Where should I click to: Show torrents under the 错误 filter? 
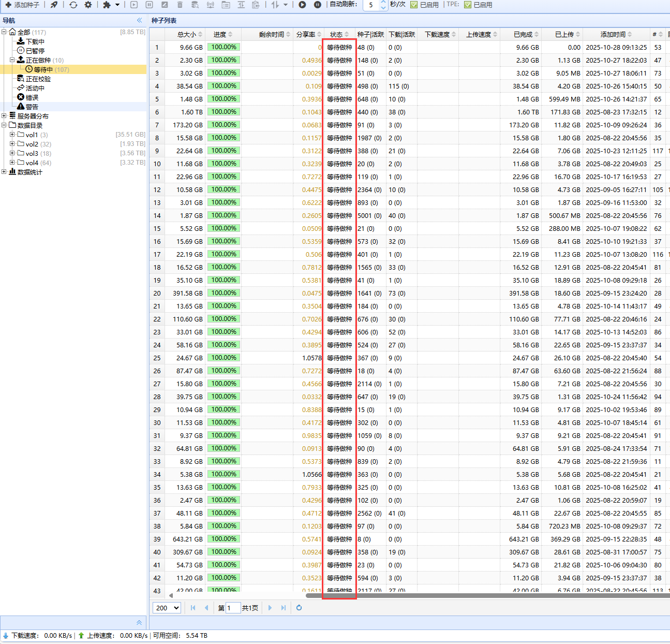click(32, 97)
